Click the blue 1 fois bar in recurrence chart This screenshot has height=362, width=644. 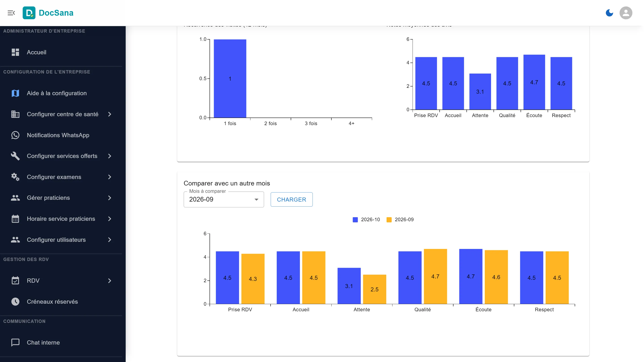230,78
